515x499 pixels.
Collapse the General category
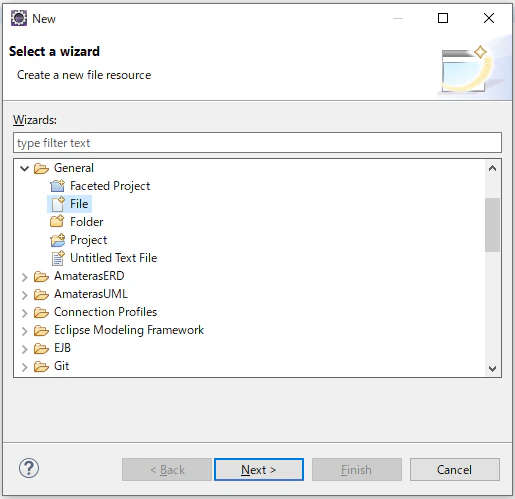[25, 168]
